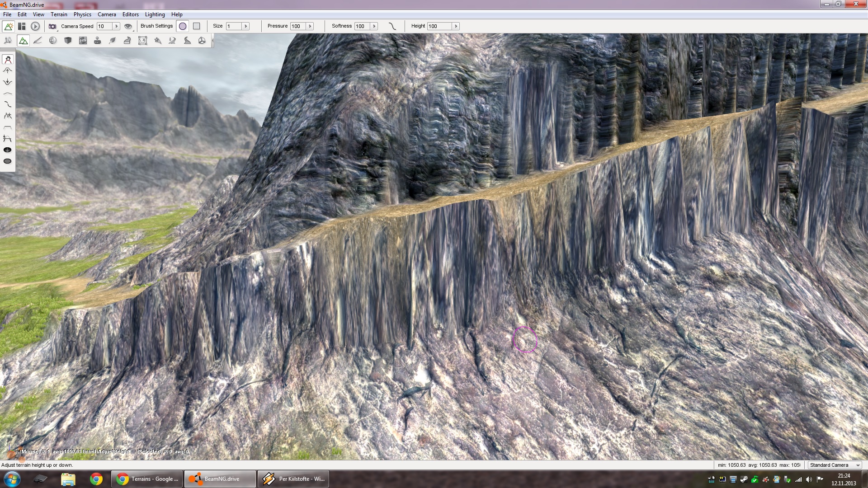Click the brush Size input field

pyautogui.click(x=234, y=26)
